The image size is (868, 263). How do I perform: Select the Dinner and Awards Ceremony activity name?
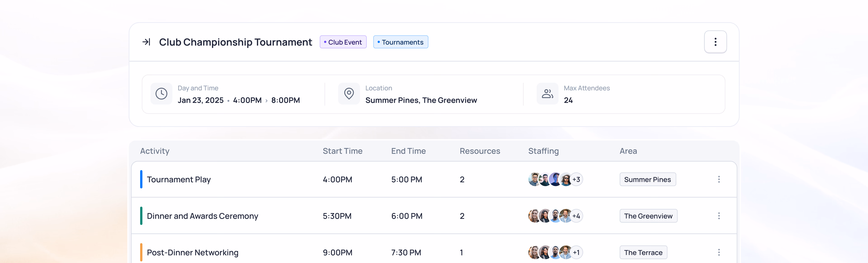[x=203, y=216]
